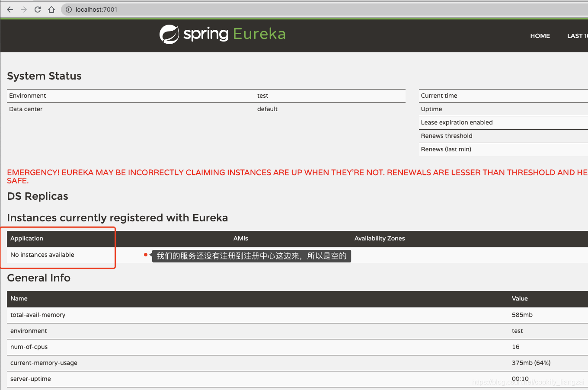Click the num-of-cpus row name
Image resolution: width=588 pixels, height=390 pixels.
(29, 347)
